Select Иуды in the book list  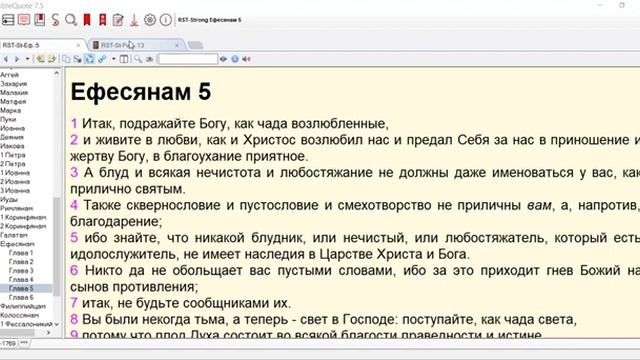coord(9,200)
